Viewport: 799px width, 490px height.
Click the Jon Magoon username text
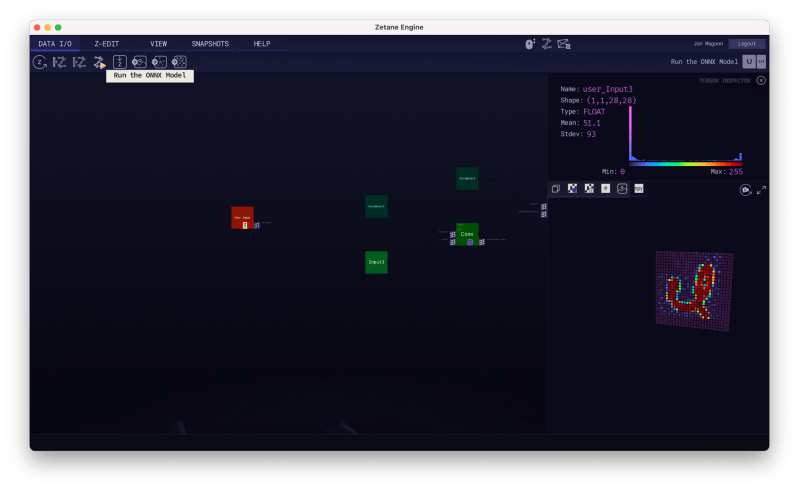[708, 44]
